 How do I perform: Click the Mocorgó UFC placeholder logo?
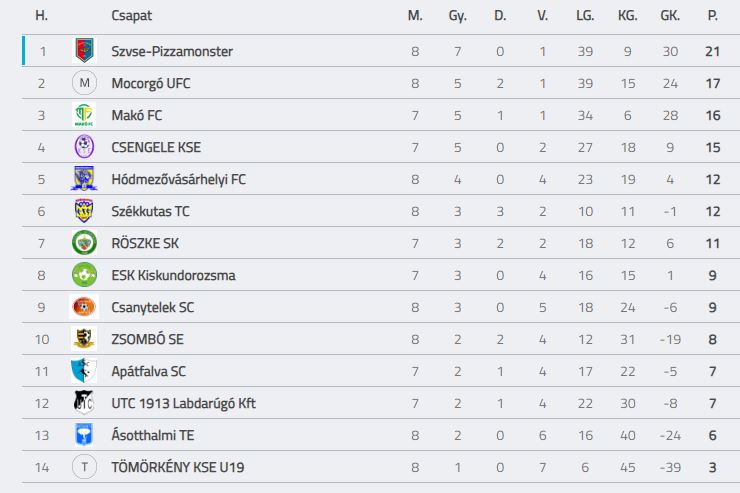84,83
